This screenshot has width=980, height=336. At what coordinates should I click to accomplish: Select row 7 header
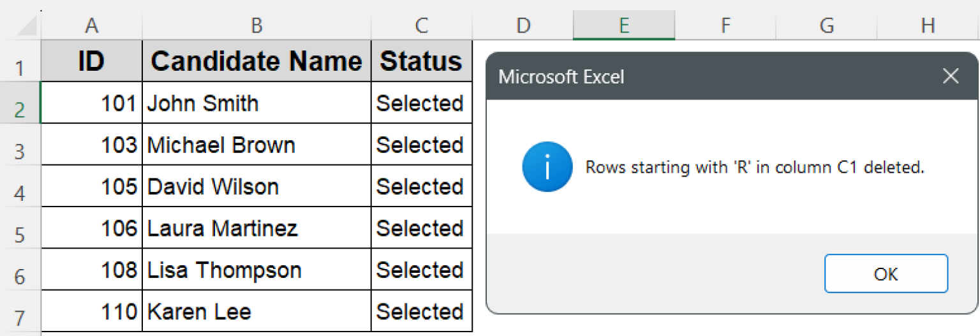click(20, 318)
